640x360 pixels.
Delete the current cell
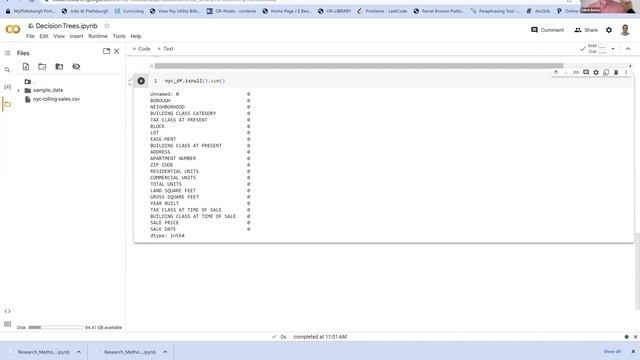pyautogui.click(x=616, y=72)
